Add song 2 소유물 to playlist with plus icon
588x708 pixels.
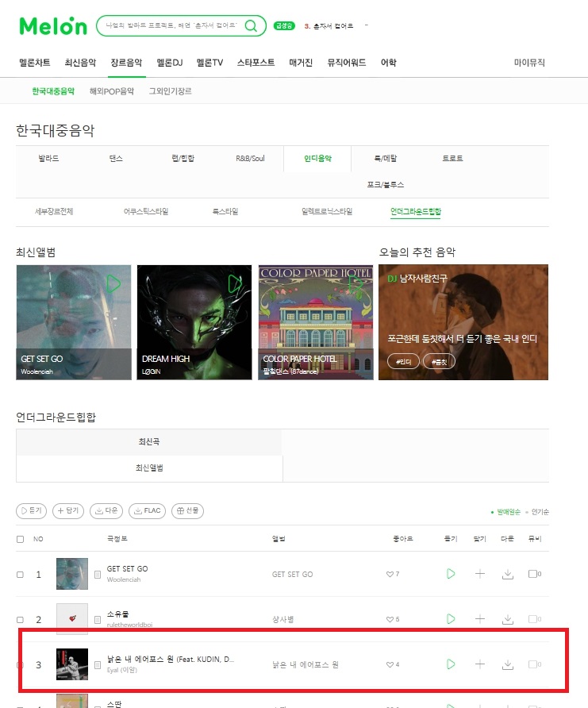pos(480,618)
